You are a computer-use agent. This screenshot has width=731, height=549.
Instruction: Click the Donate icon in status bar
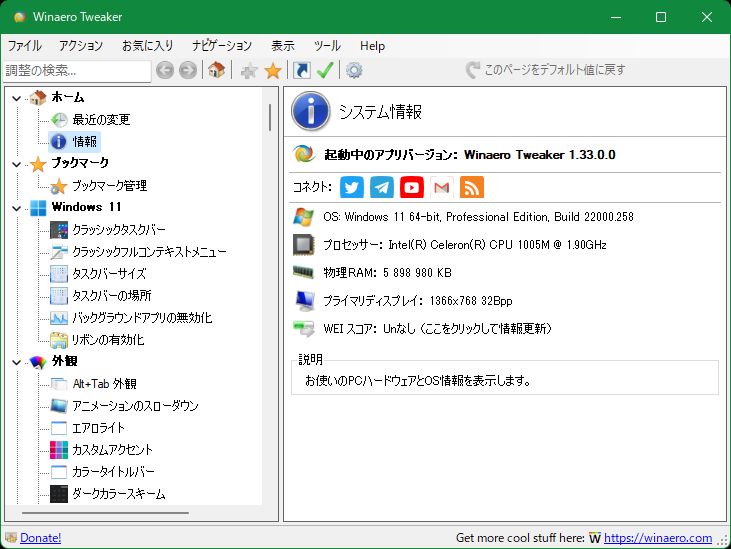tap(11, 538)
